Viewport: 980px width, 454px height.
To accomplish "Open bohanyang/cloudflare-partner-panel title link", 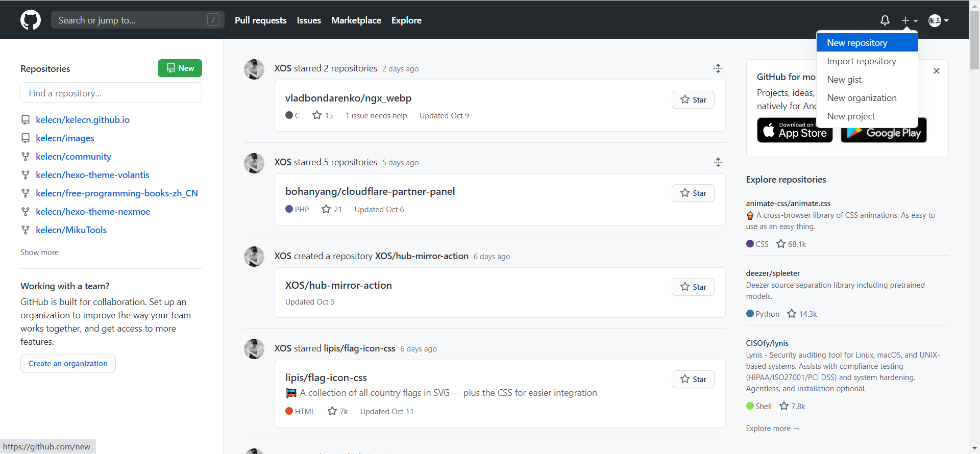I will point(370,191).
